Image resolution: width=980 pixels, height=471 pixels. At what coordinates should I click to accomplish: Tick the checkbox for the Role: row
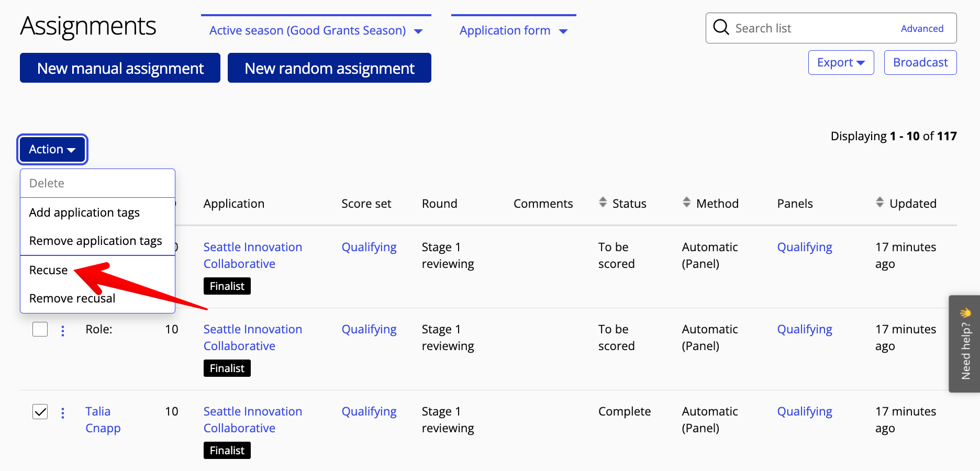40,330
